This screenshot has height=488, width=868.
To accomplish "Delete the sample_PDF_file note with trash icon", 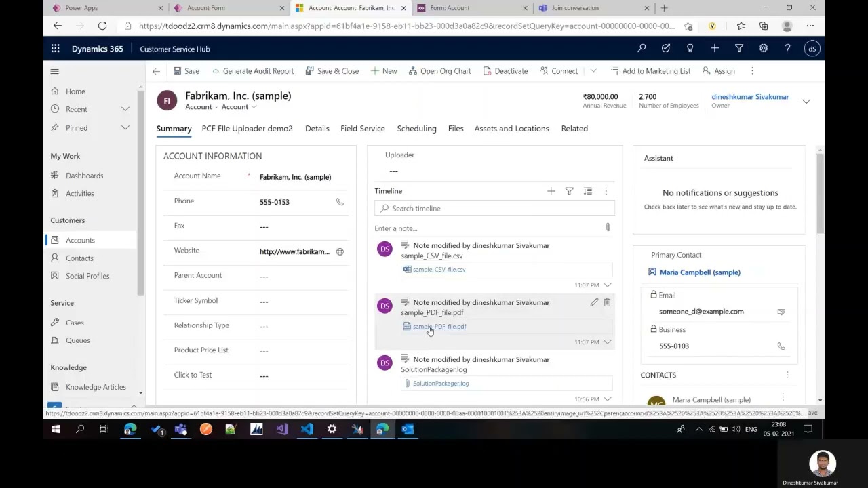I will 607,302.
